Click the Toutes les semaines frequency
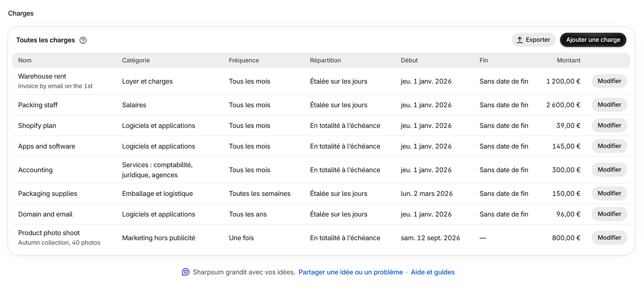 tap(260, 194)
